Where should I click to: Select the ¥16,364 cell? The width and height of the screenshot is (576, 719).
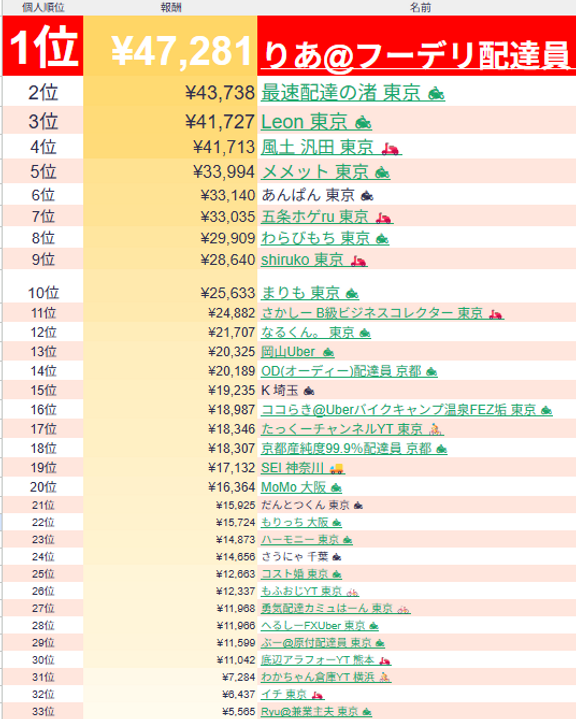click(x=170, y=487)
